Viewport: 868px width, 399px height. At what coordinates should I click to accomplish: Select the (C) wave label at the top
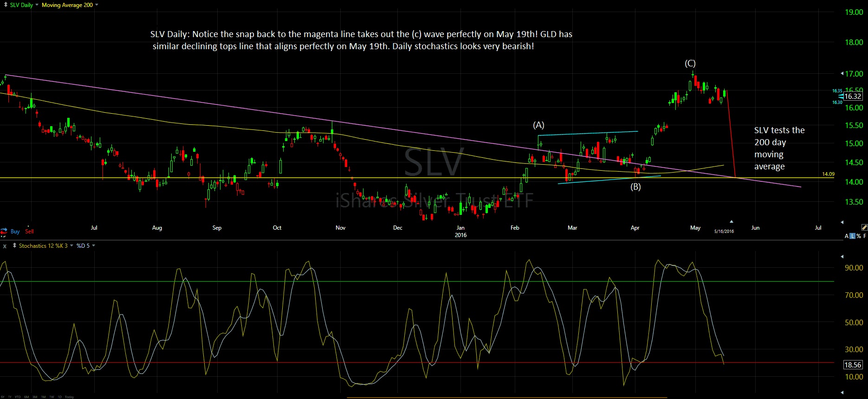[690, 63]
